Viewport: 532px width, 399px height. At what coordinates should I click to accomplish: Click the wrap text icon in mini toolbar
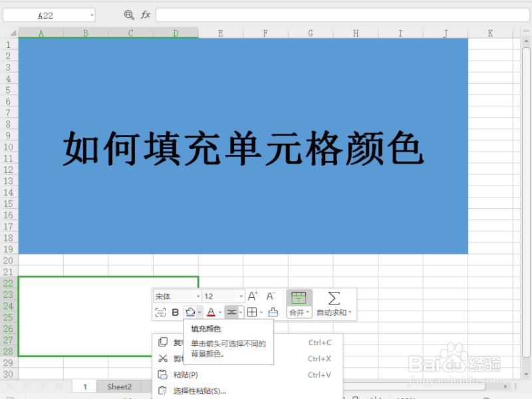point(160,312)
